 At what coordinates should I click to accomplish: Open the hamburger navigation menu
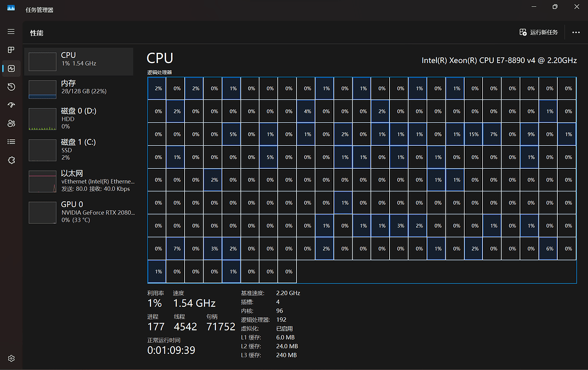[x=11, y=32]
